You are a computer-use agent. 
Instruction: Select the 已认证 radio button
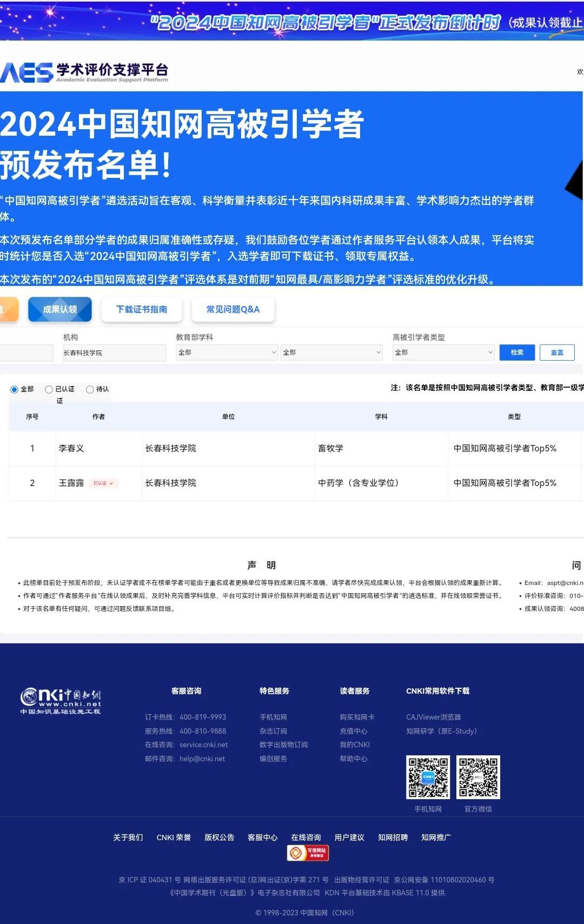49,389
